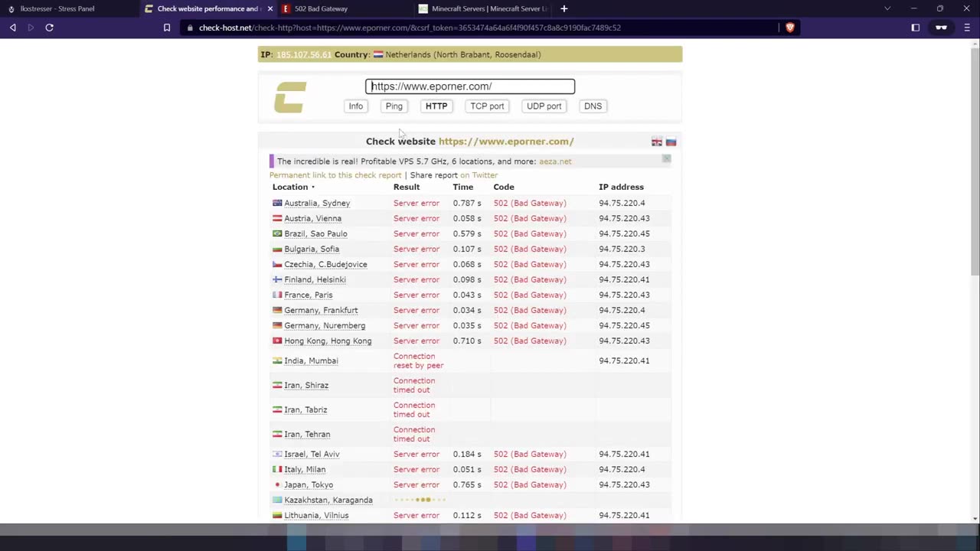Click Austria, Vienna location

click(313, 218)
